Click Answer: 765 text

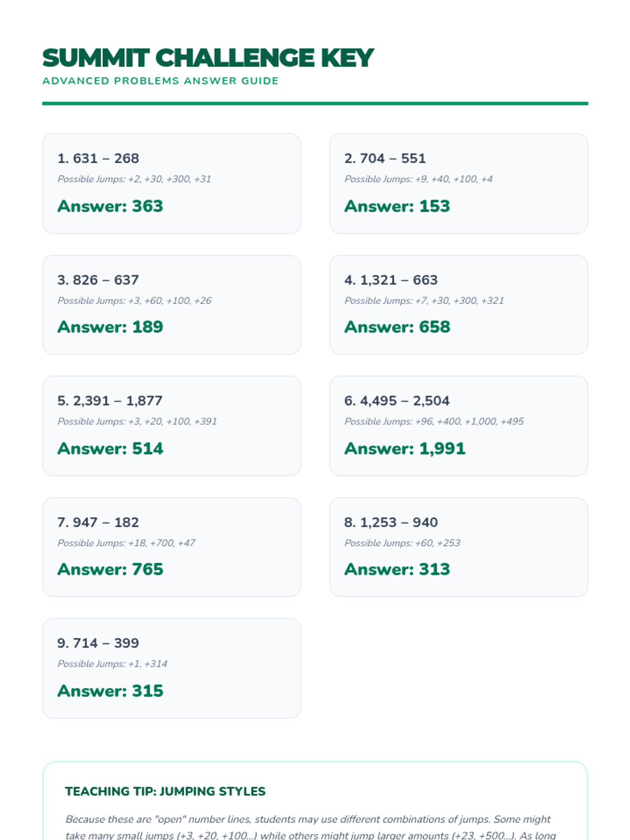[x=110, y=569]
